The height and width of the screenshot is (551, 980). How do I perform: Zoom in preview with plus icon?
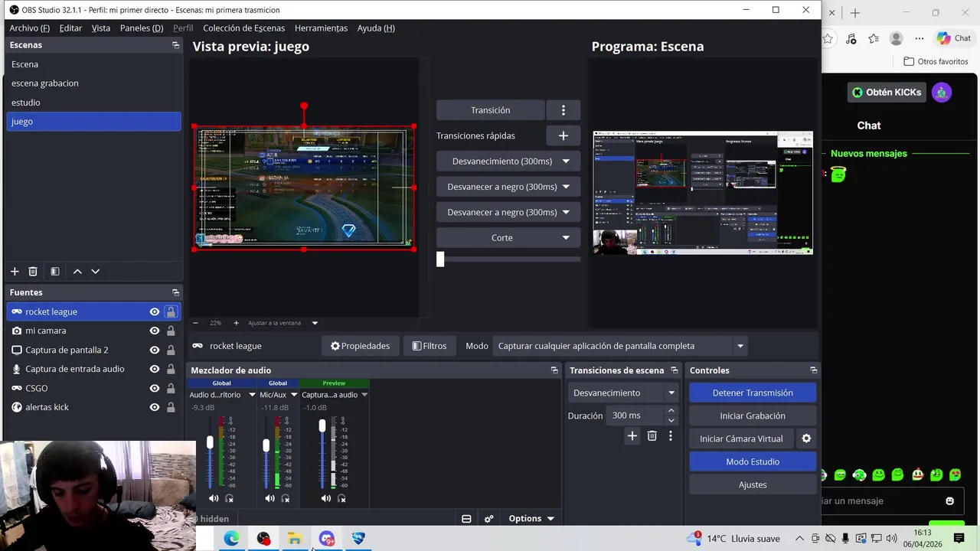236,323
